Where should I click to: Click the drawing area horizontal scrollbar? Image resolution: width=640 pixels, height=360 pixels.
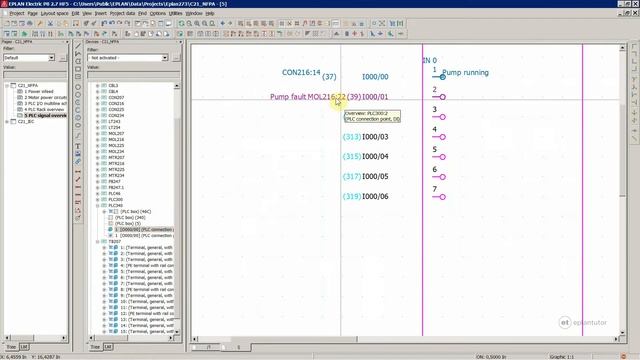[405, 339]
